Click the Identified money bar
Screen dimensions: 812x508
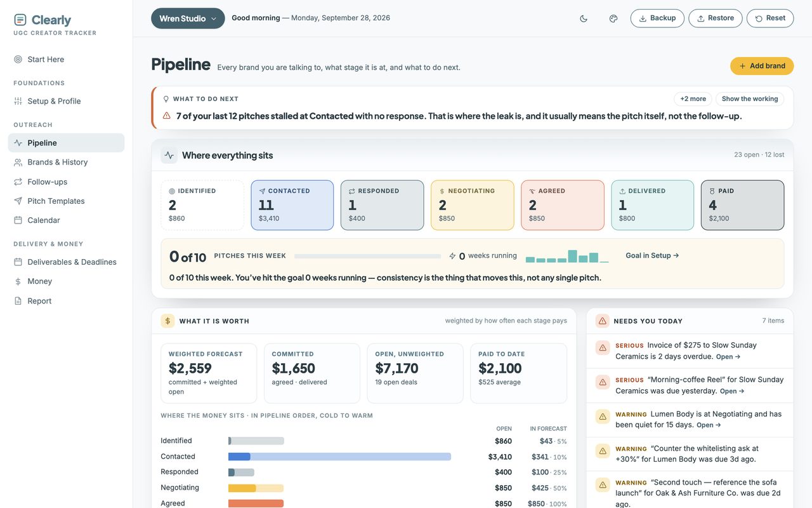[256, 441]
